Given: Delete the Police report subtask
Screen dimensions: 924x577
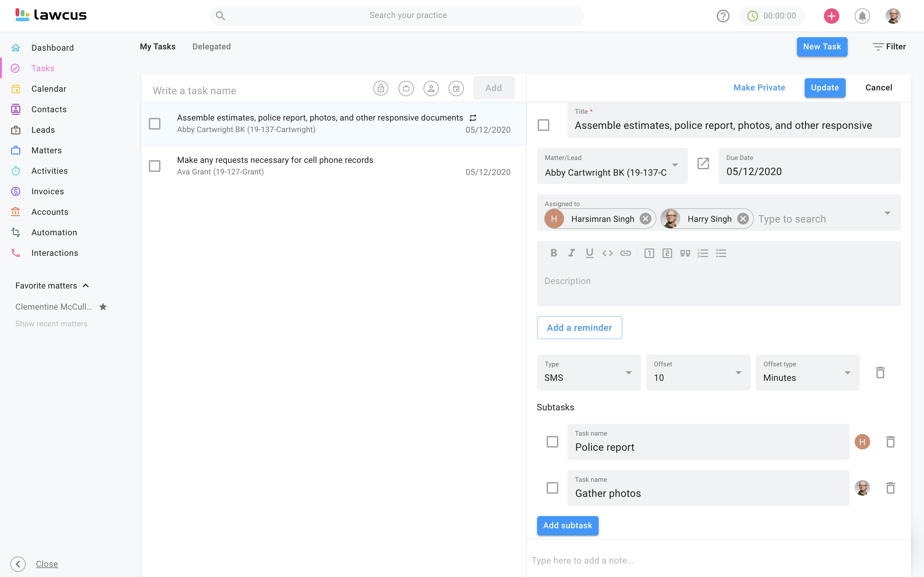Looking at the screenshot, I should [890, 441].
